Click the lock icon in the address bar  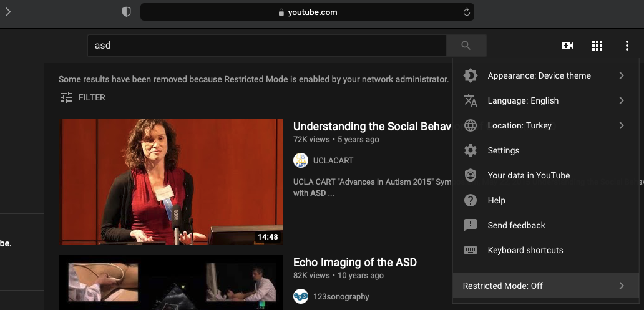tap(281, 12)
